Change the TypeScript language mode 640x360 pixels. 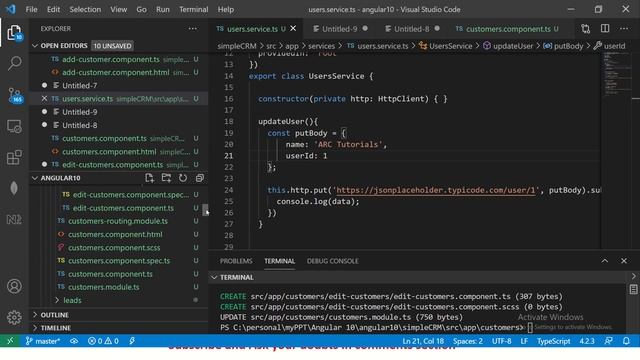click(x=553, y=341)
